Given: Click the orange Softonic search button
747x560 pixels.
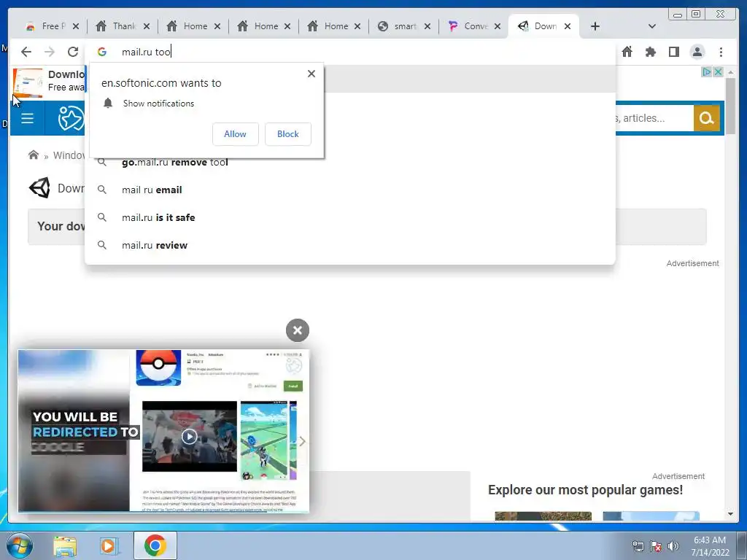Looking at the screenshot, I should (706, 118).
